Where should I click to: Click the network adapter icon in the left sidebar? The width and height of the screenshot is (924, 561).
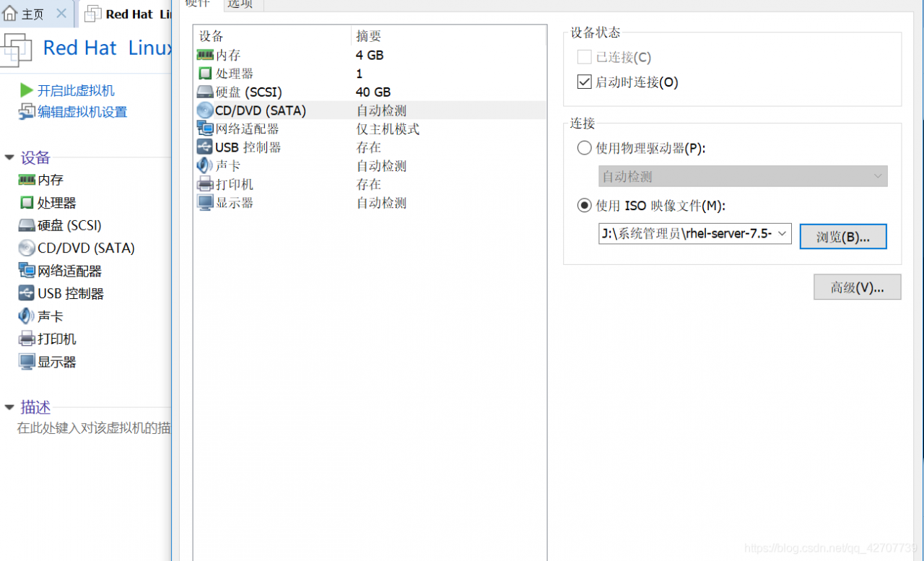(x=27, y=271)
